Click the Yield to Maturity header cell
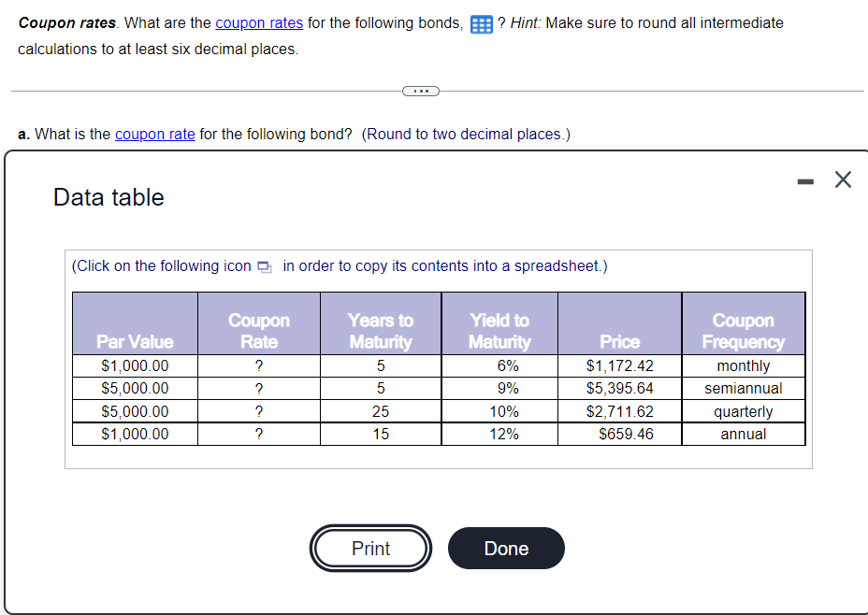The width and height of the screenshot is (868, 615). click(499, 323)
